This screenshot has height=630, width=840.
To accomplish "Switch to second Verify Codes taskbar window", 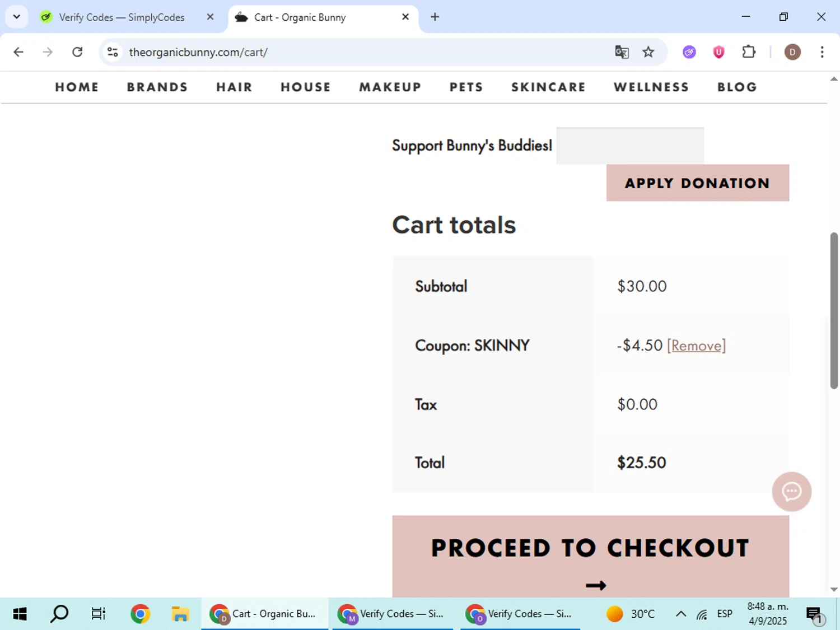I will [x=520, y=614].
